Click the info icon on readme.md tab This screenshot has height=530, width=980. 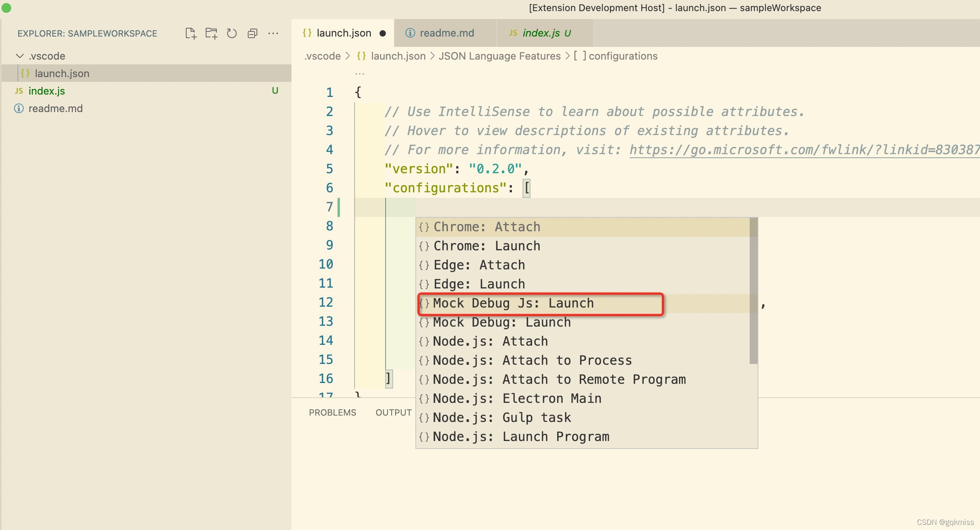[410, 33]
